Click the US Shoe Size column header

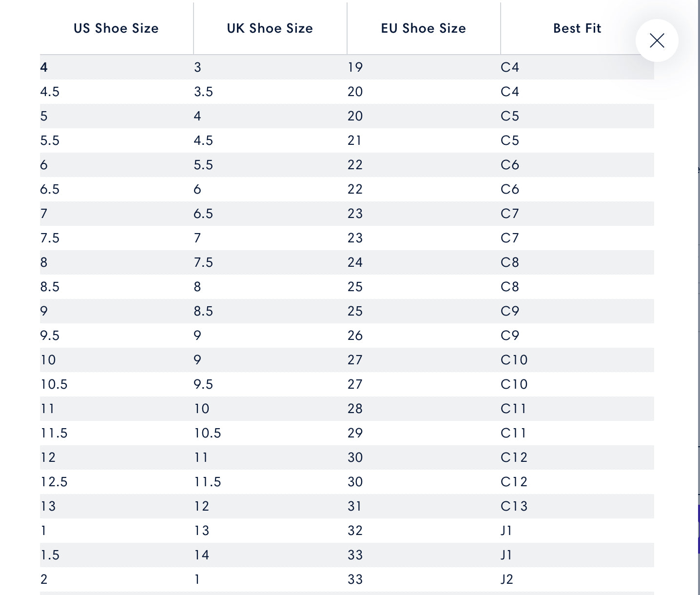point(117,28)
